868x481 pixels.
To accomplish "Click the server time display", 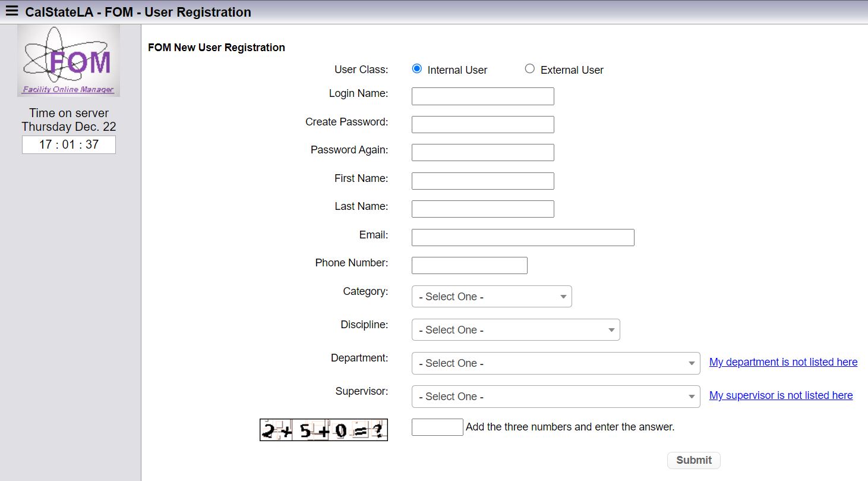I will point(68,144).
